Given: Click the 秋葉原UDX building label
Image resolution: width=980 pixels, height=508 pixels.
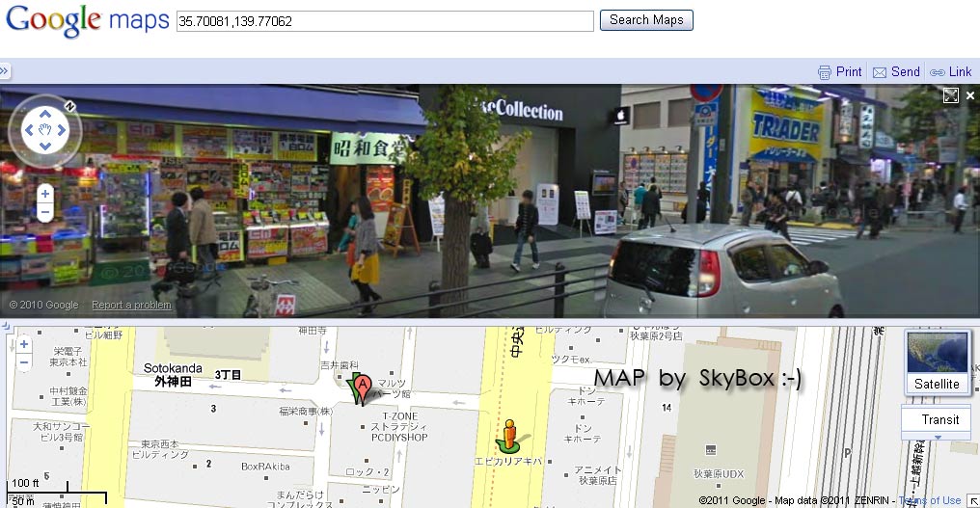Looking at the screenshot, I should pyautogui.click(x=719, y=473).
